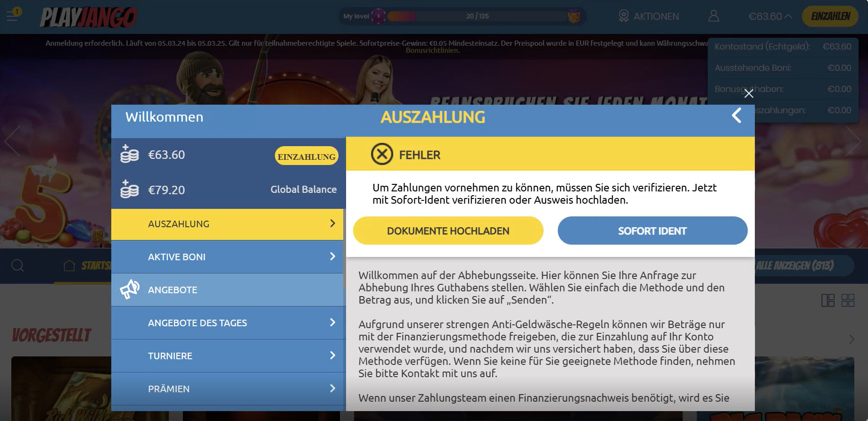
Task: Open the hamburger menu with notification badge
Action: coord(12,16)
